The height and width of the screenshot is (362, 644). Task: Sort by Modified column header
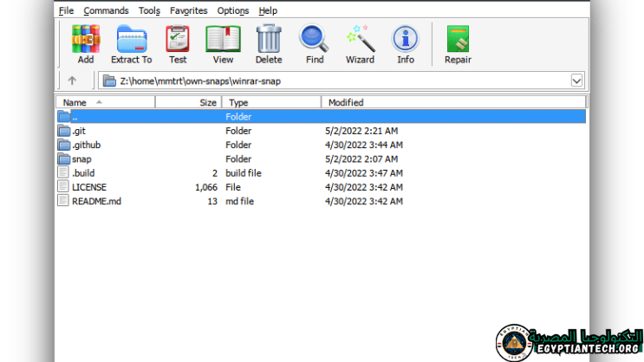(346, 102)
